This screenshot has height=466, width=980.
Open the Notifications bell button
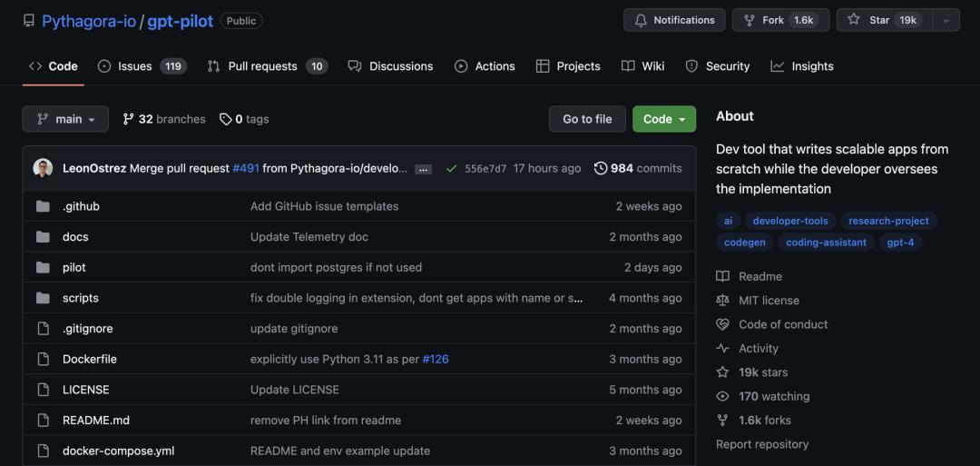pyautogui.click(x=674, y=20)
